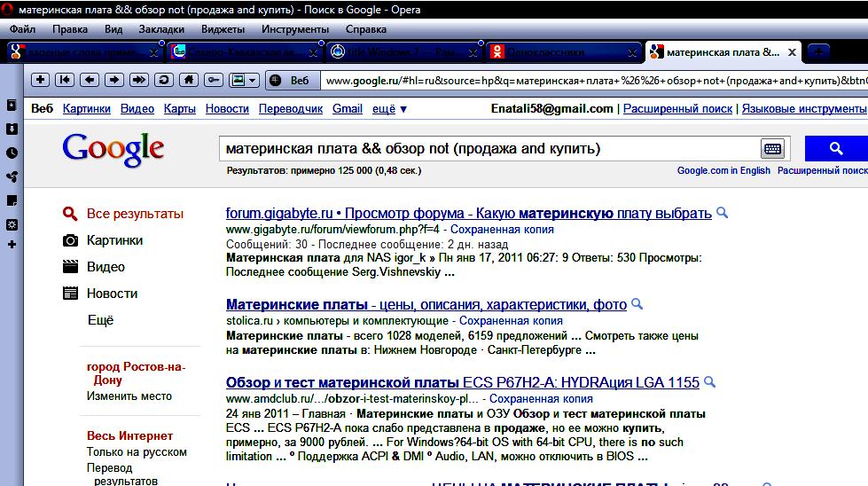Switch to the Windows 7 tab

coord(404,52)
